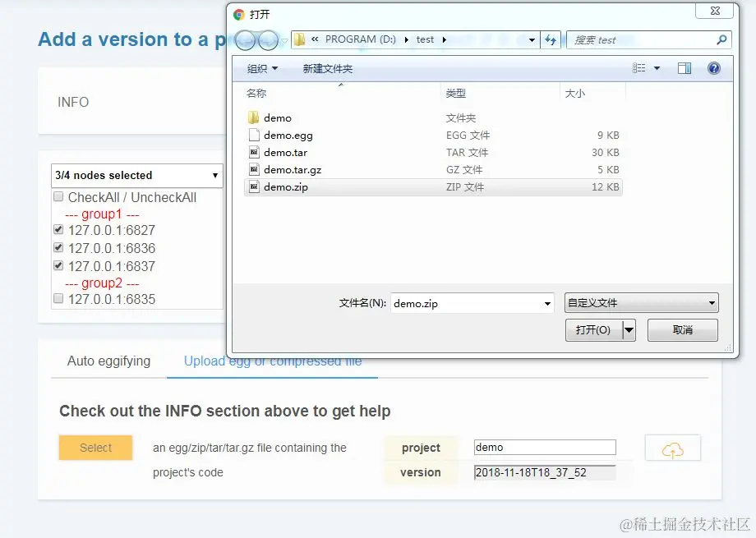
Task: Switch to the Auto eggifying tab
Action: [x=109, y=361]
